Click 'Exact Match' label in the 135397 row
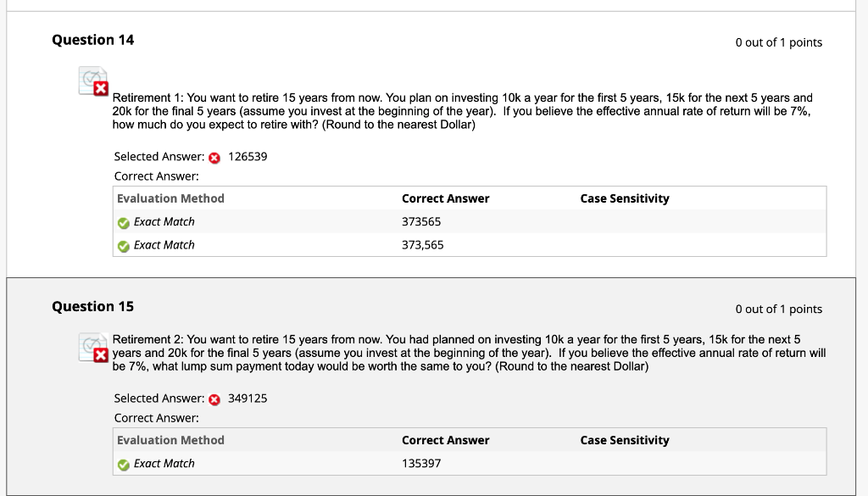The image size is (868, 496). coord(164,464)
